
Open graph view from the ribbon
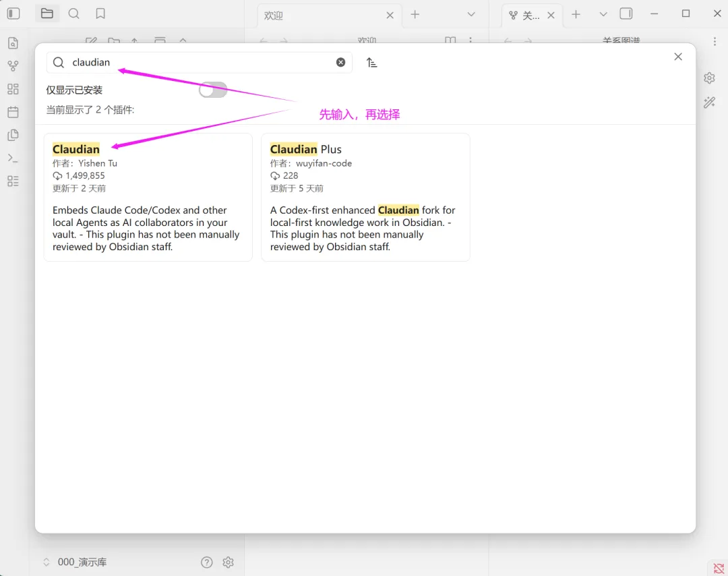(x=13, y=66)
